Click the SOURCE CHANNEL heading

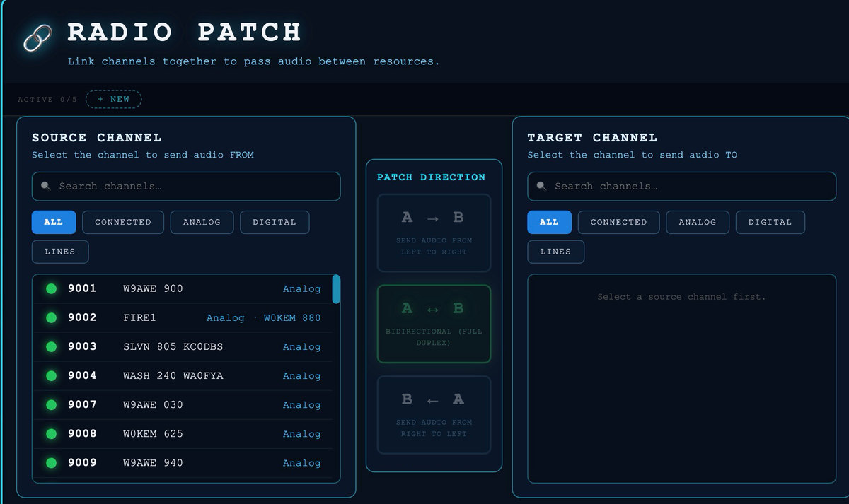[97, 138]
